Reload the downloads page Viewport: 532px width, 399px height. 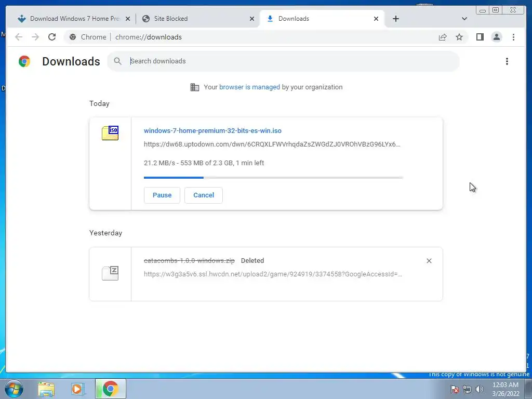click(52, 37)
